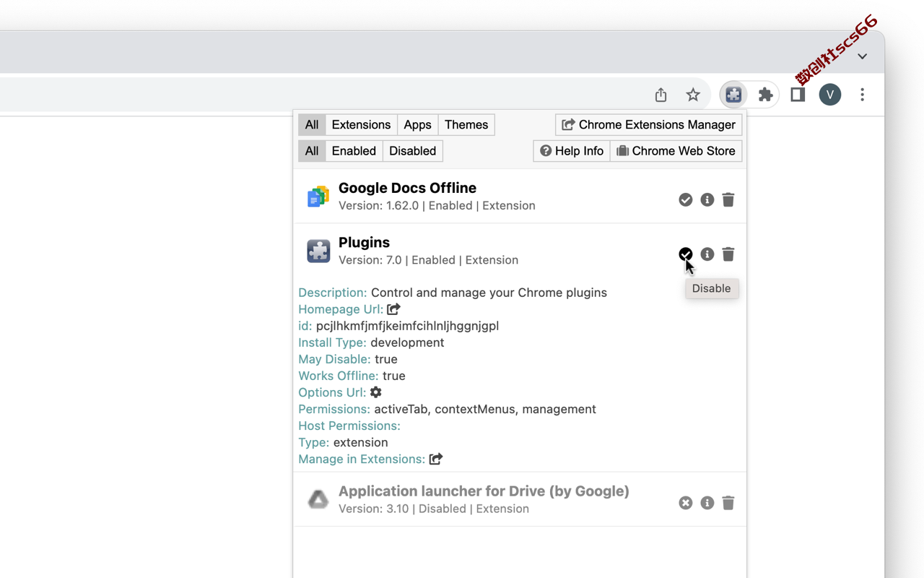Click 'Version: 7.0 | Enabled | Extension' text
This screenshot has height=578, width=924.
[x=428, y=260]
